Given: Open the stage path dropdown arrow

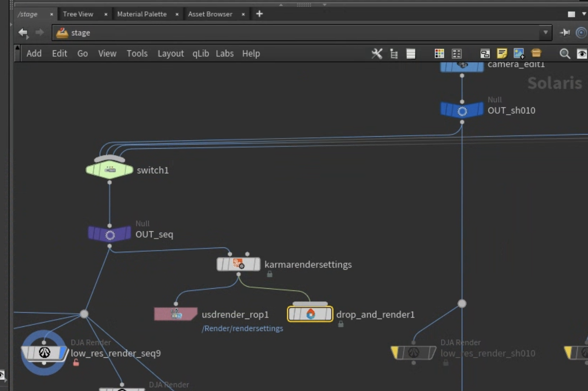Looking at the screenshot, I should click(546, 32).
